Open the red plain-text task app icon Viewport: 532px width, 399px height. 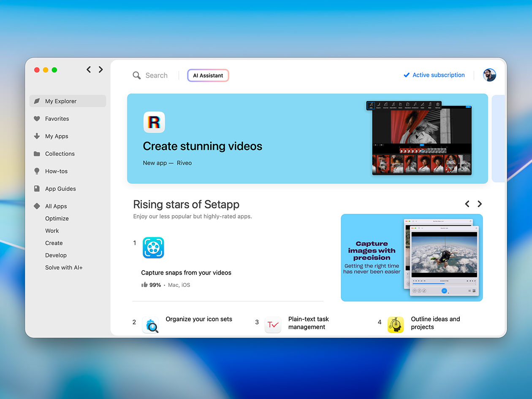pos(273,325)
